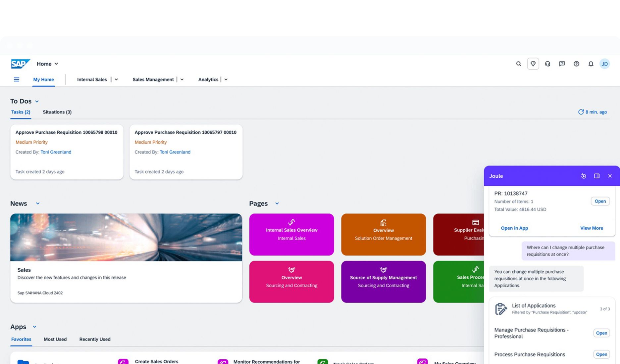Click the help question mark icon
Viewport: 620px width, 364px height.
[x=576, y=64]
